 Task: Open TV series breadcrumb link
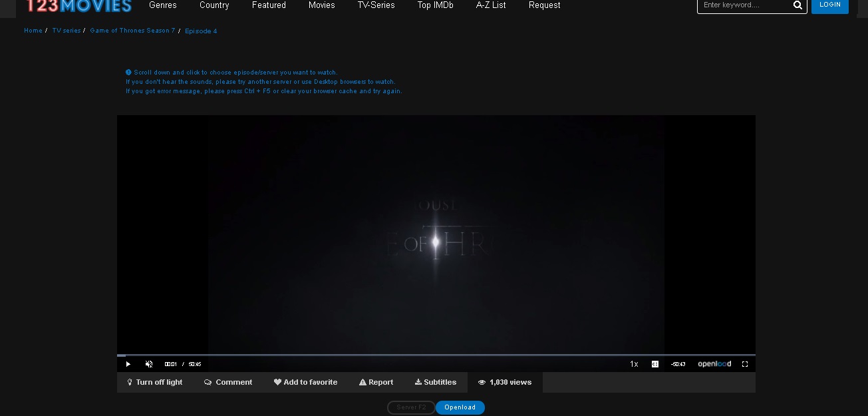click(x=67, y=31)
